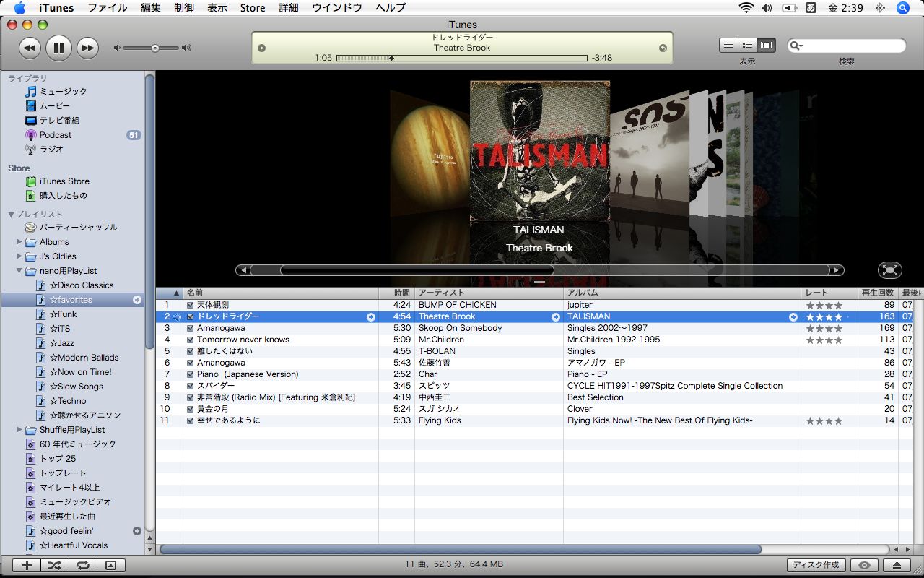
Task: Click arrow link next to Theatre Brook
Action: coord(556,317)
